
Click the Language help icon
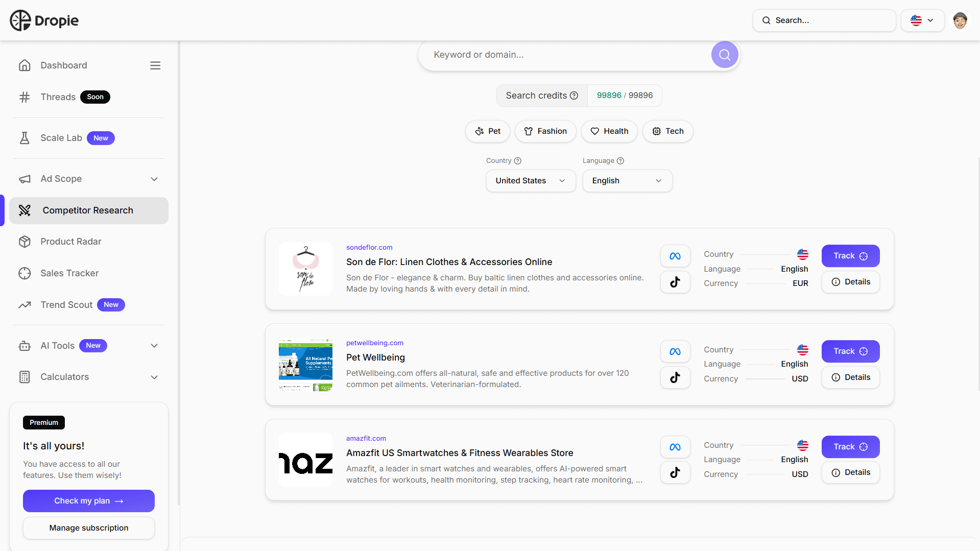(x=620, y=161)
